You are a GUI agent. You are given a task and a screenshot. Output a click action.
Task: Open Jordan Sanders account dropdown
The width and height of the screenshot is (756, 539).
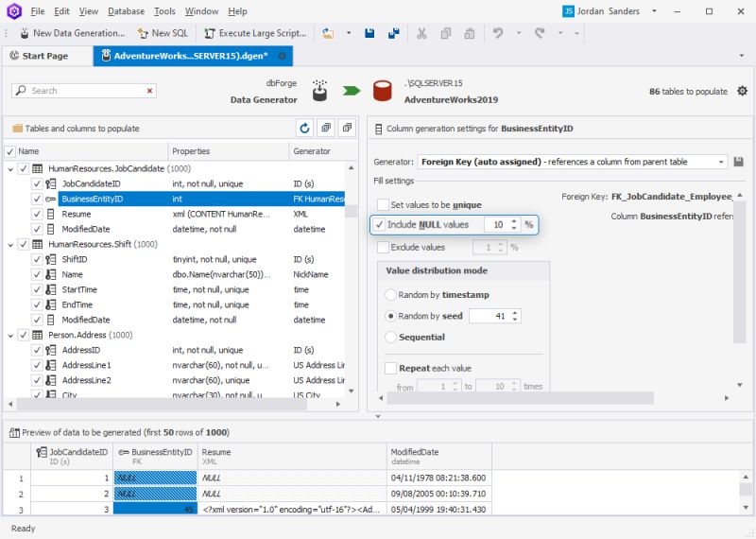[654, 11]
